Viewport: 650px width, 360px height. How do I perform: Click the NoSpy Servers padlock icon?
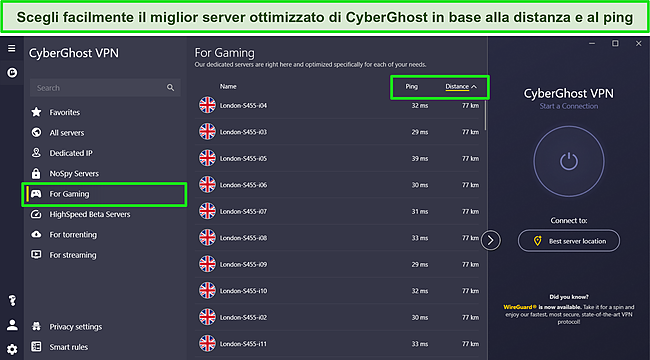(36, 173)
